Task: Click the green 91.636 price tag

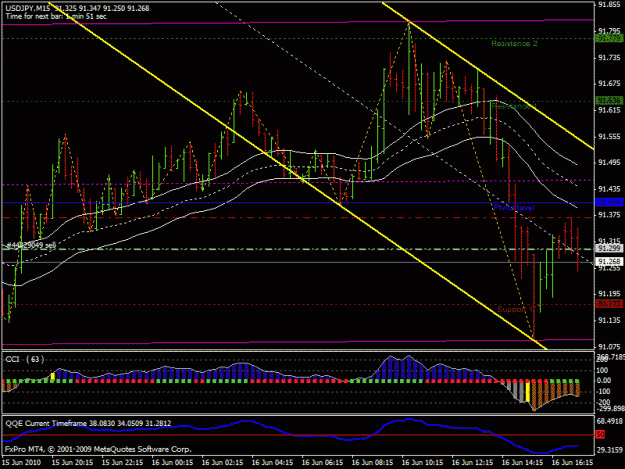Action: coord(609,100)
